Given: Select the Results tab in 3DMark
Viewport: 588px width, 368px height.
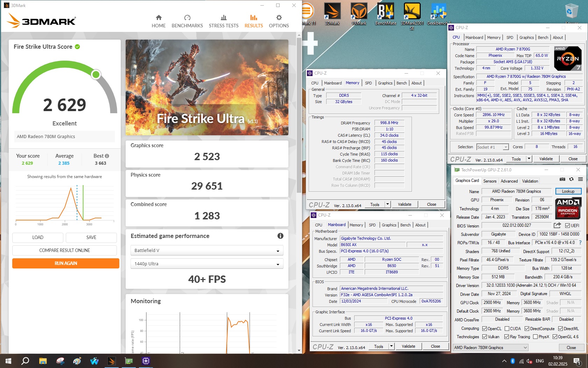Looking at the screenshot, I should (x=254, y=21).
